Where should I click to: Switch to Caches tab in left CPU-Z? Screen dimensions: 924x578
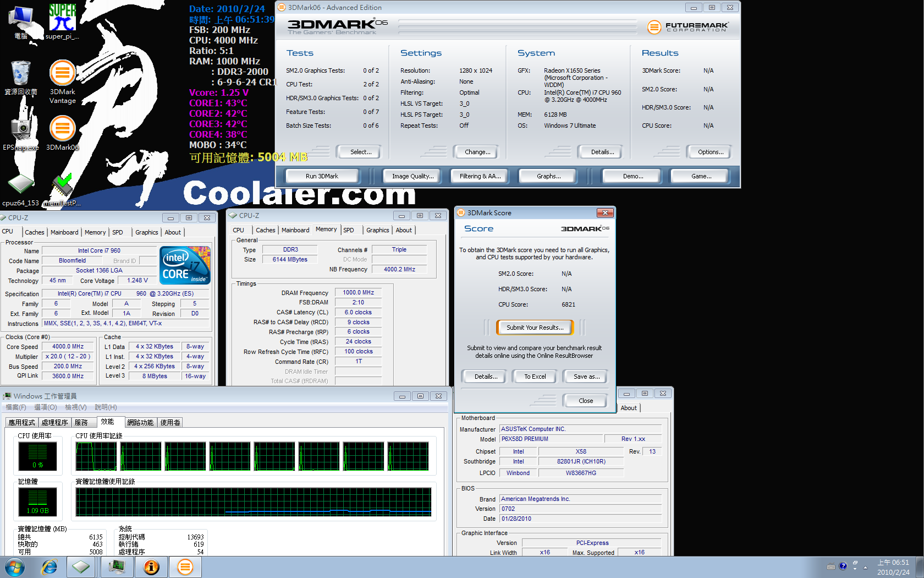pos(35,232)
